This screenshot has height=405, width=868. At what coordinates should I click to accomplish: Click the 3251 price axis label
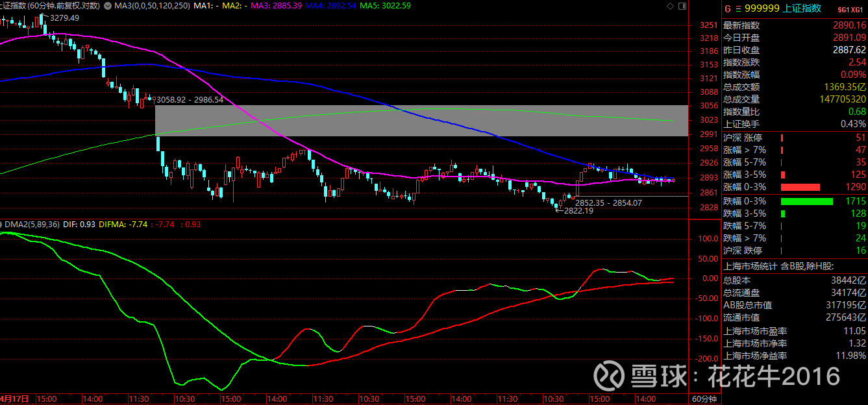point(710,25)
